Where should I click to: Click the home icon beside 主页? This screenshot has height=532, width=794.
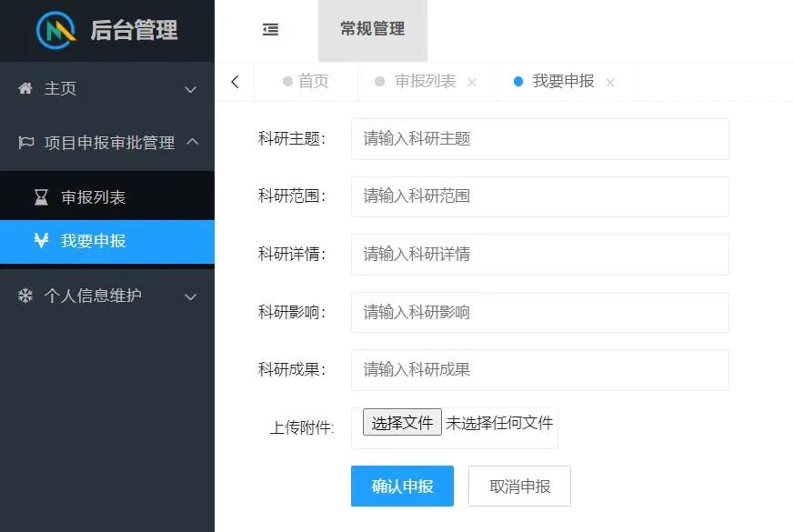click(25, 88)
